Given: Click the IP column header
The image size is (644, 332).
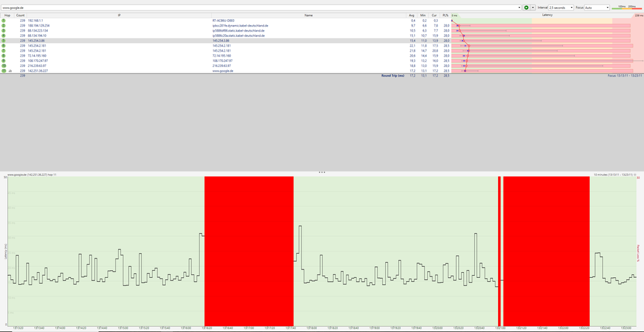Looking at the screenshot, I should [x=119, y=15].
